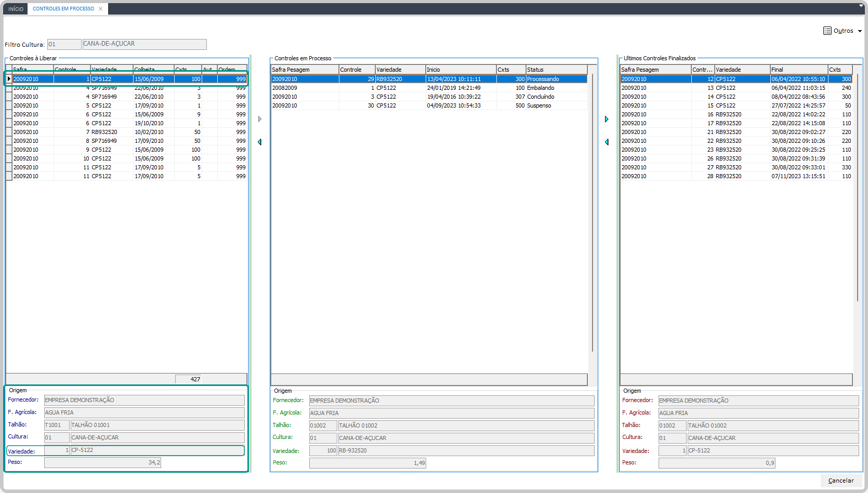Click vertical scrollbar in Ultimos Controles Finalizados
Screen dimensions: 868x493
[x=857, y=187]
